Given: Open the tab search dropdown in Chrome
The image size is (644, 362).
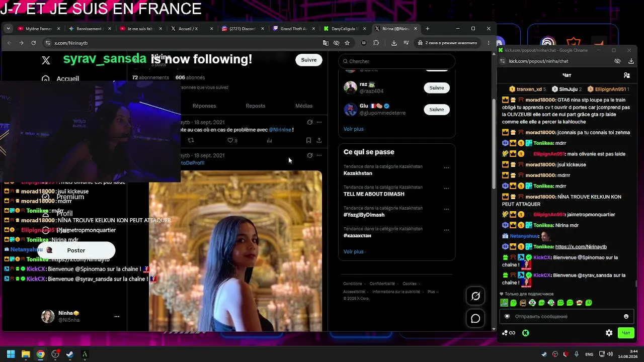Looking at the screenshot, I should (8, 29).
